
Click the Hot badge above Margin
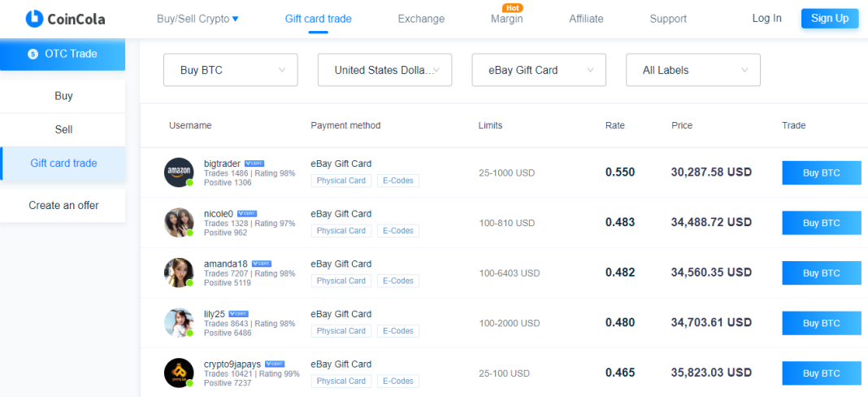point(512,8)
